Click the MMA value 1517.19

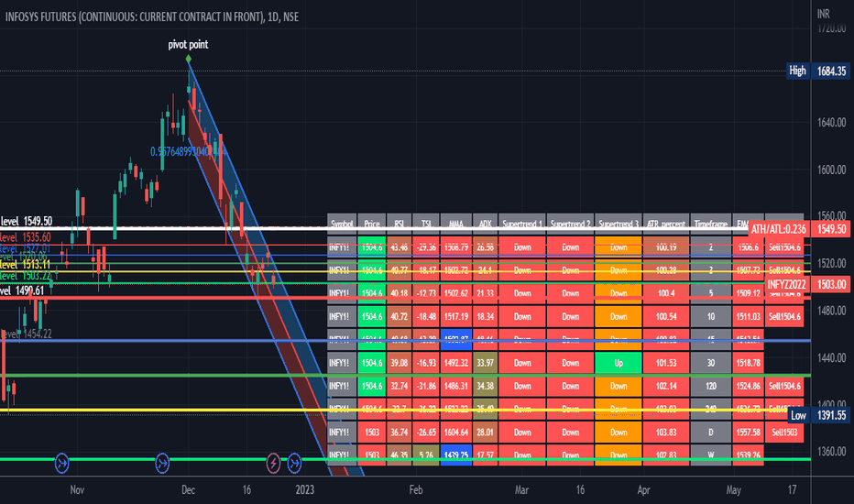coord(456,316)
